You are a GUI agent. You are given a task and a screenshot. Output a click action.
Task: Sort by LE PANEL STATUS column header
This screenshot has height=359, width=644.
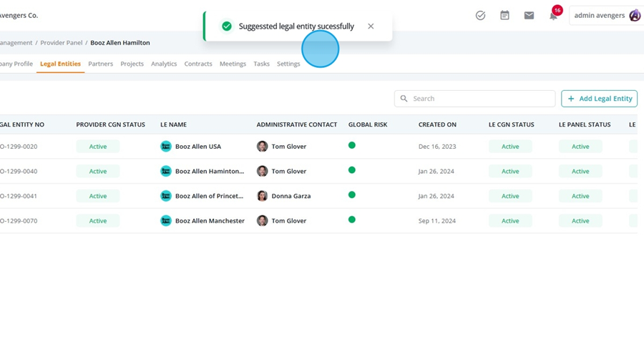coord(585,124)
